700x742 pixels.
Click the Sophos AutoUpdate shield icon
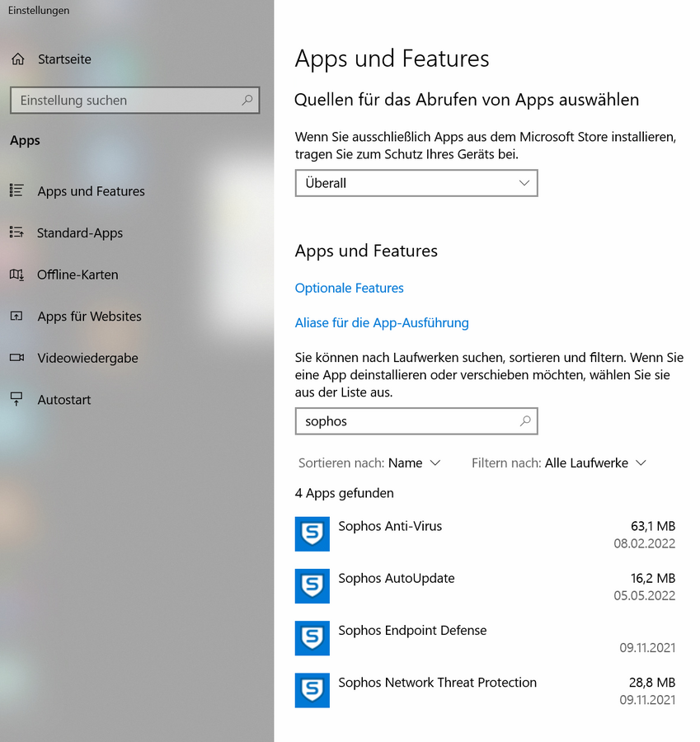pos(312,586)
